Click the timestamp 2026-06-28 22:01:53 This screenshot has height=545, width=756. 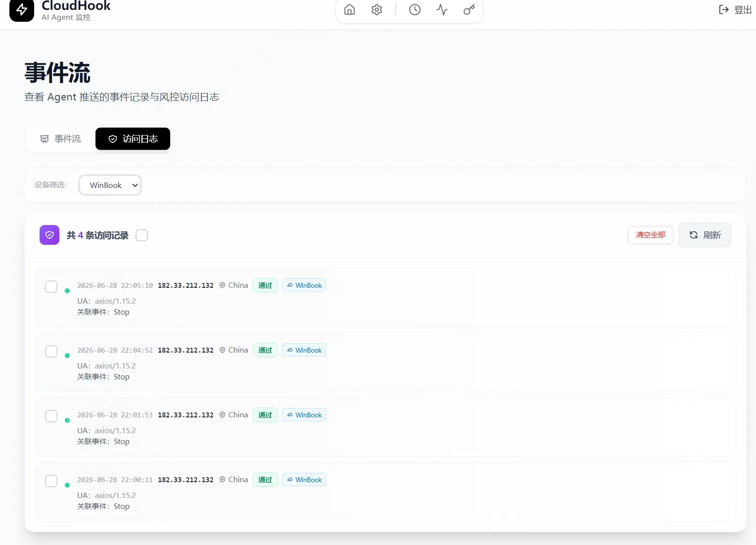coord(115,415)
